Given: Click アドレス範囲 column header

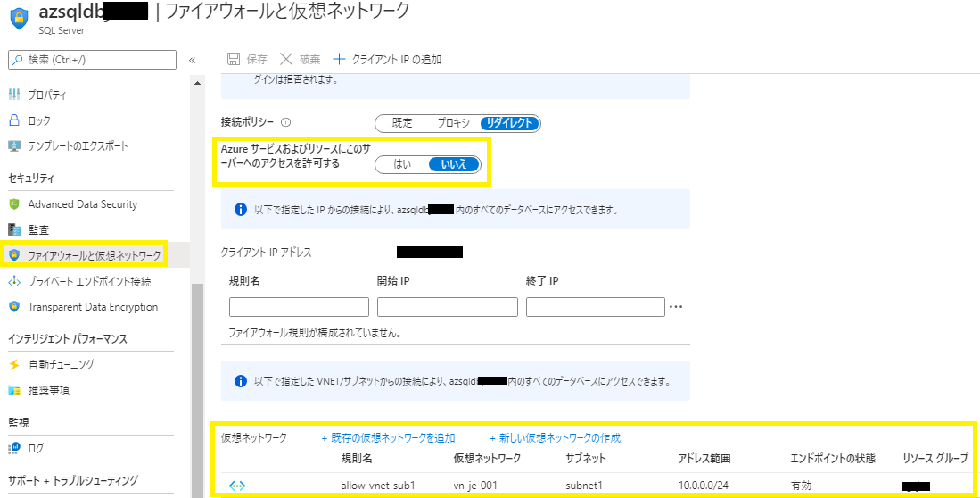Looking at the screenshot, I should click(704, 459).
